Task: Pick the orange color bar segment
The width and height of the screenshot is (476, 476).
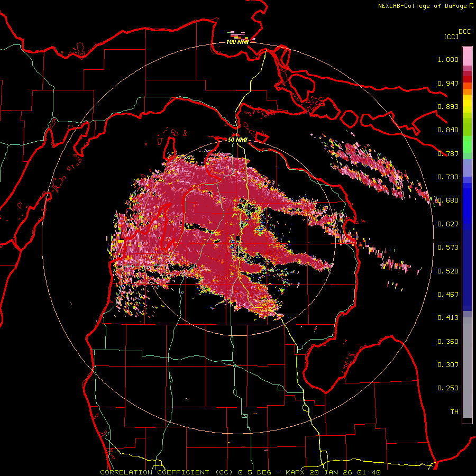Action: (x=467, y=91)
